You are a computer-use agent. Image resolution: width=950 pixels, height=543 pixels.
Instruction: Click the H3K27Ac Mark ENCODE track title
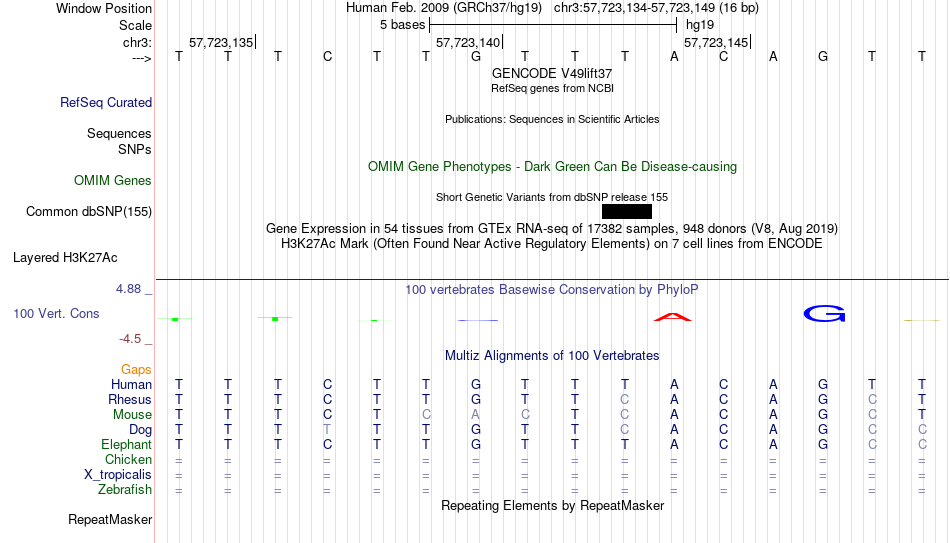[x=552, y=244]
